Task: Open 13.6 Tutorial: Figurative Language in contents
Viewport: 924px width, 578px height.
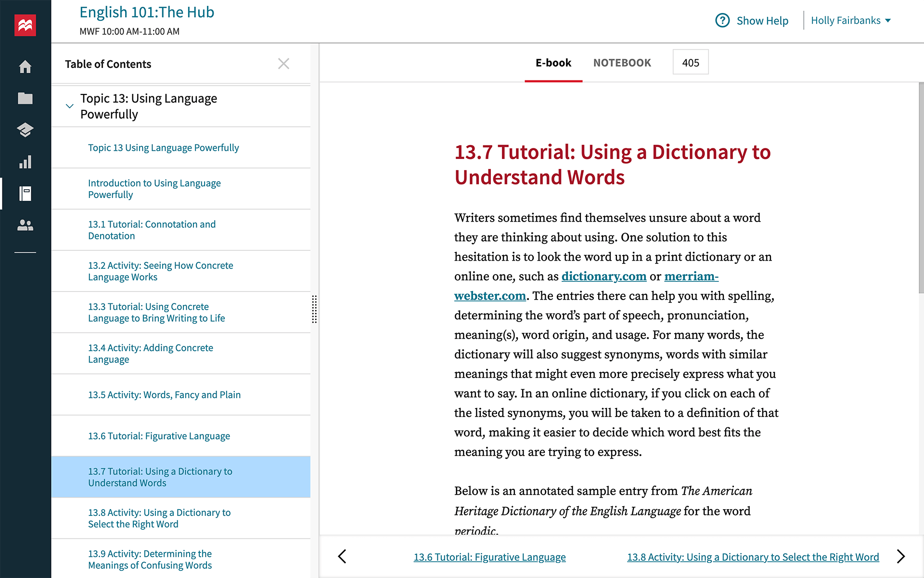Action: click(x=180, y=436)
